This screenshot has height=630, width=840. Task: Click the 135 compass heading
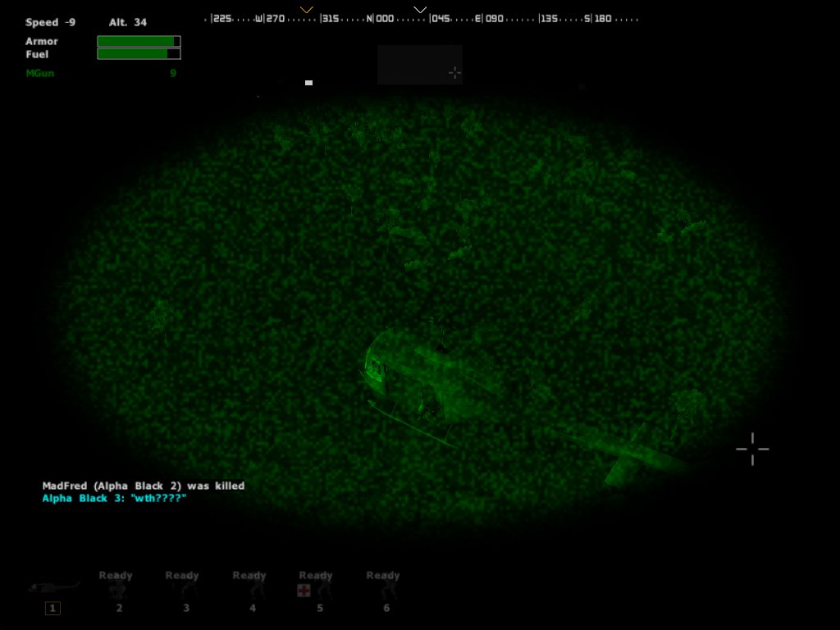(x=549, y=19)
